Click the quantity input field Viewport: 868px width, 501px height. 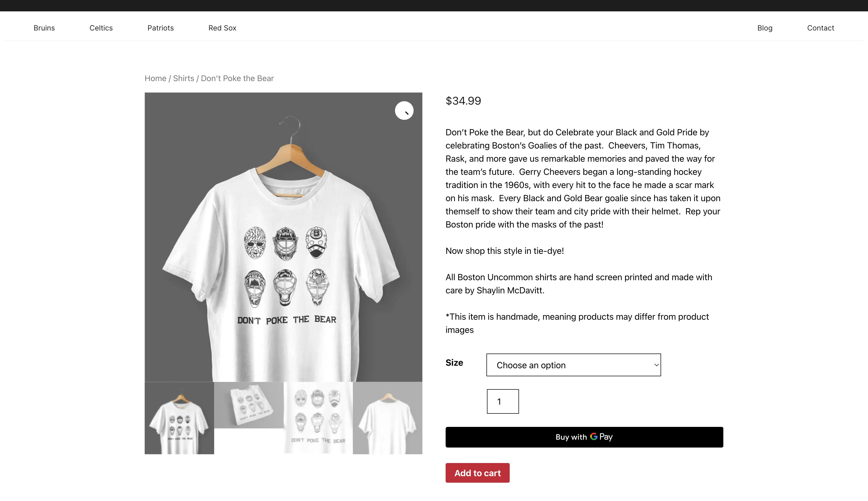[x=502, y=401]
